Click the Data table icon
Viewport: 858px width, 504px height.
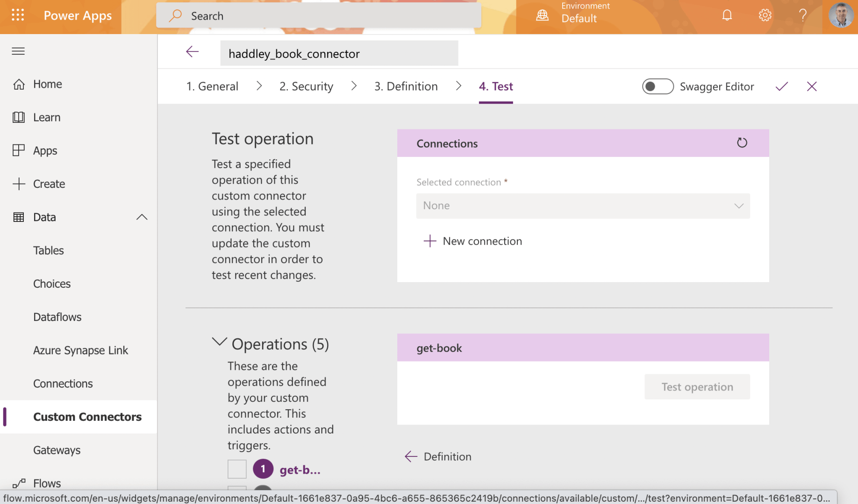[x=19, y=217]
